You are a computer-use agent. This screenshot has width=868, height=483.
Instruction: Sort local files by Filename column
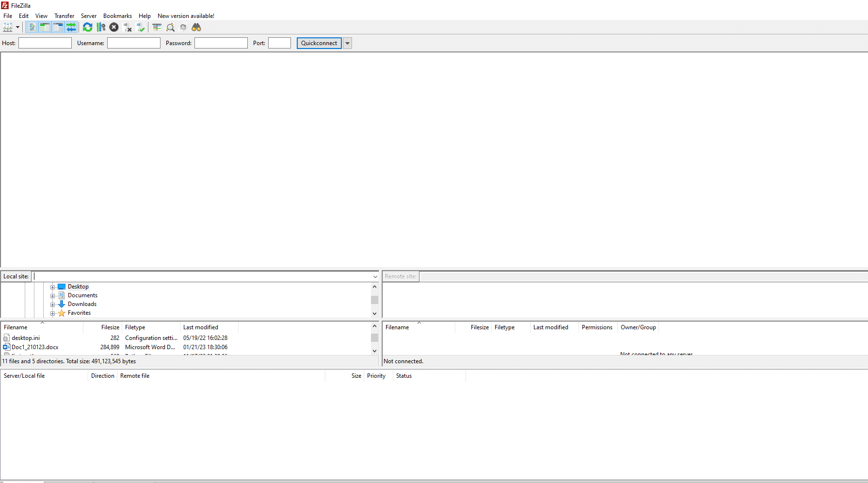point(42,327)
